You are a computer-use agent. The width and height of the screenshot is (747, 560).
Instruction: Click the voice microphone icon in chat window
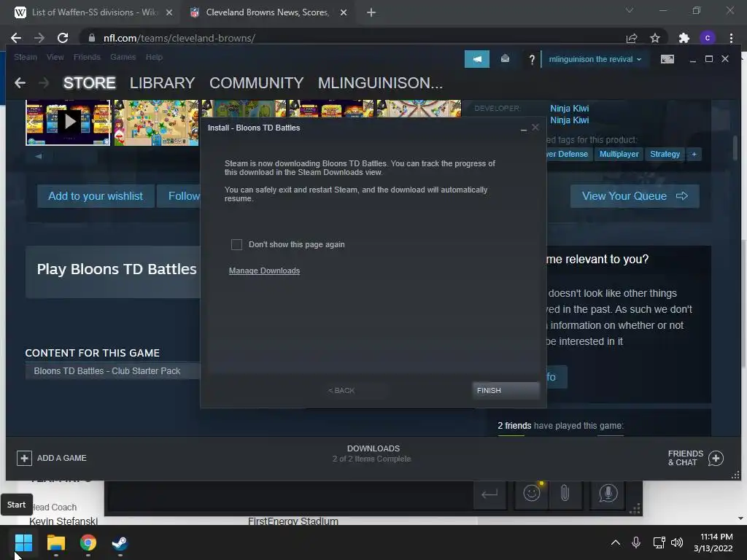point(608,493)
